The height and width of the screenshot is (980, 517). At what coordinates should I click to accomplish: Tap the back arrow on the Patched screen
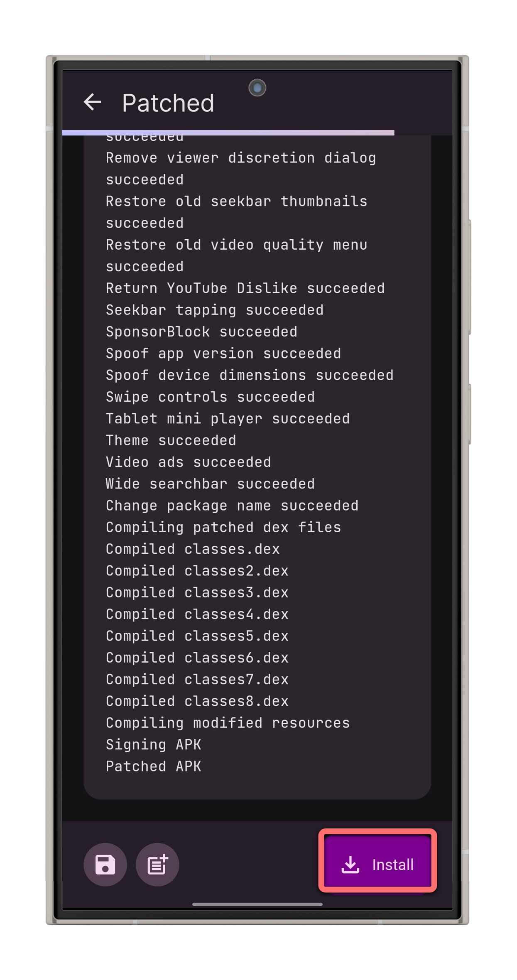(93, 103)
